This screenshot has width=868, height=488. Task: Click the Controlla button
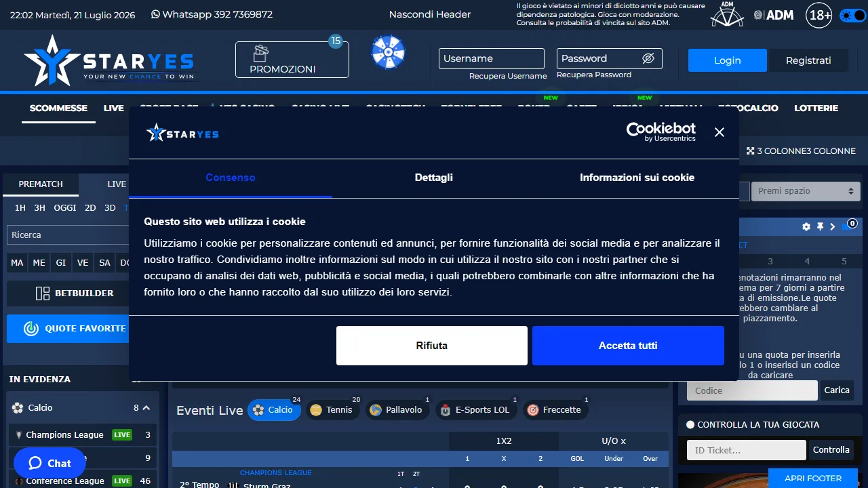click(x=831, y=450)
